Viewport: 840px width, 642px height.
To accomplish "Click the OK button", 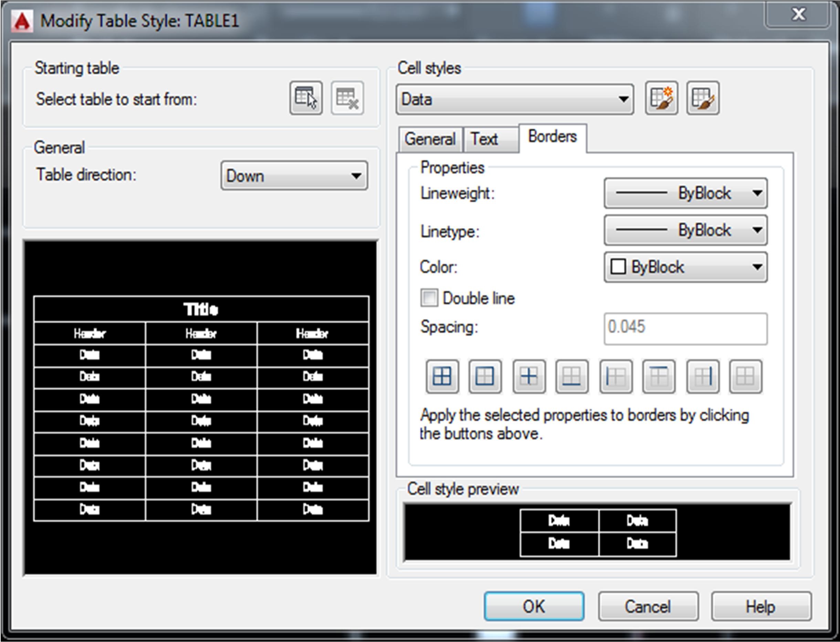I will coord(534,607).
